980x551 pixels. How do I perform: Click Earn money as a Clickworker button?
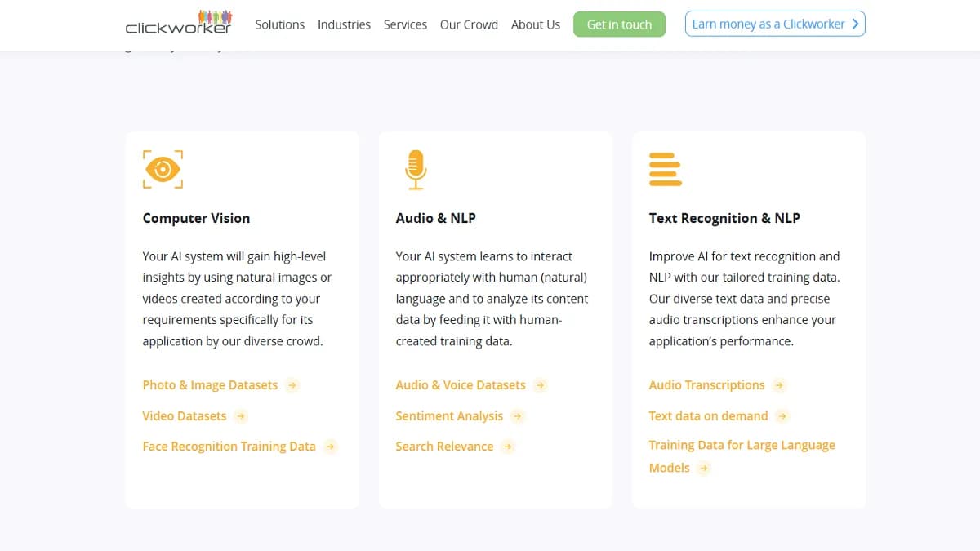pos(775,24)
